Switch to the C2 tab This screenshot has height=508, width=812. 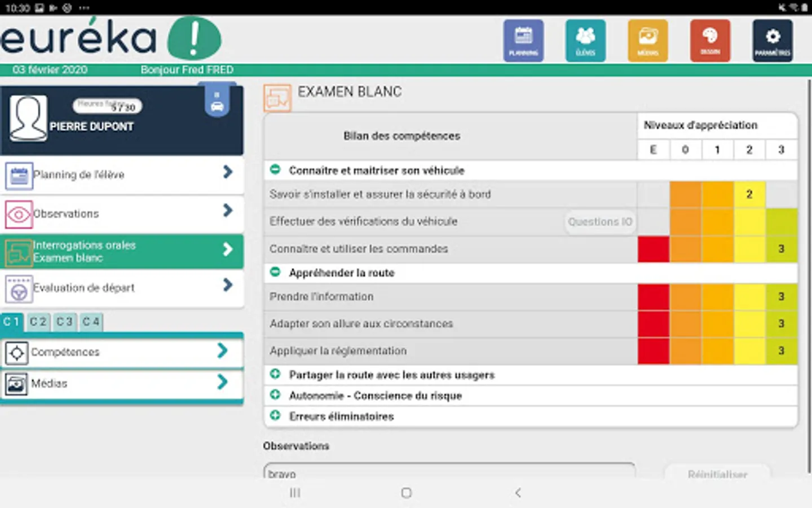(38, 322)
